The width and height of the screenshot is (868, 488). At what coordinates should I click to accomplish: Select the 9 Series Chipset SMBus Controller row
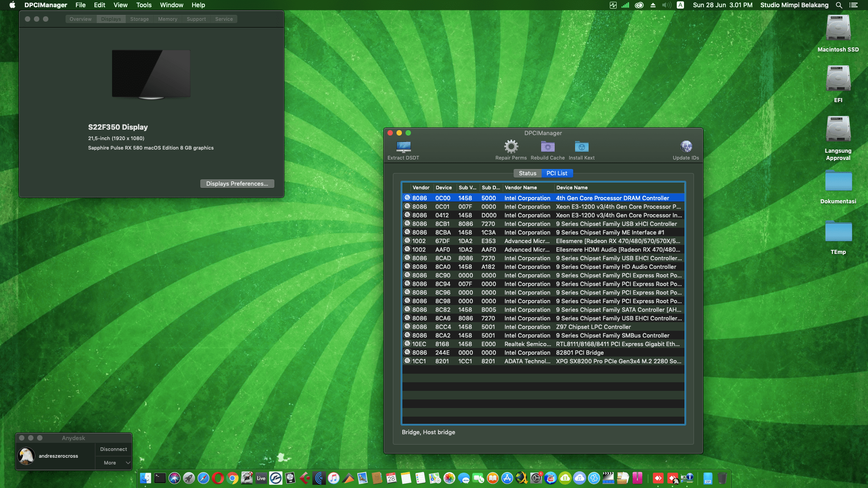[543, 335]
